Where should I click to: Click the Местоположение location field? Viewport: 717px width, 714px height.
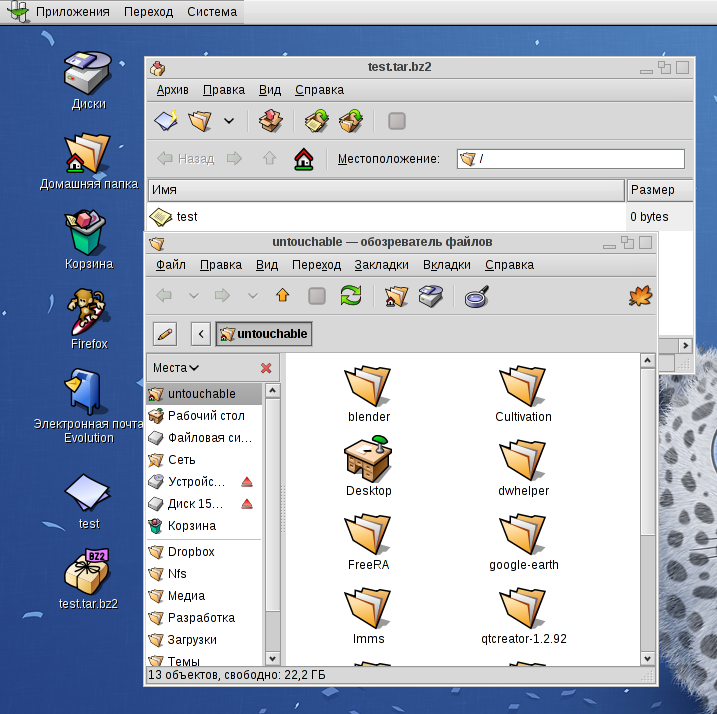pyautogui.click(x=570, y=159)
